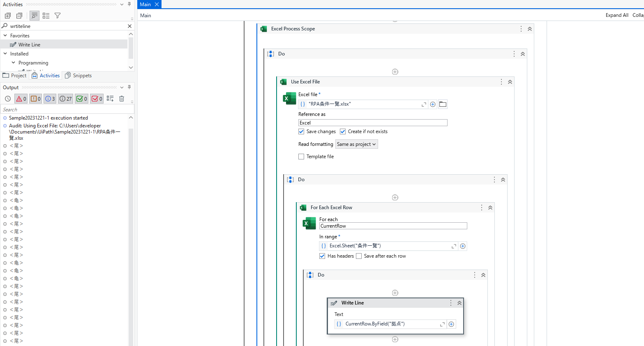The image size is (644, 346).
Task: Uncheck Save changes in Use Excel File
Action: click(x=301, y=131)
